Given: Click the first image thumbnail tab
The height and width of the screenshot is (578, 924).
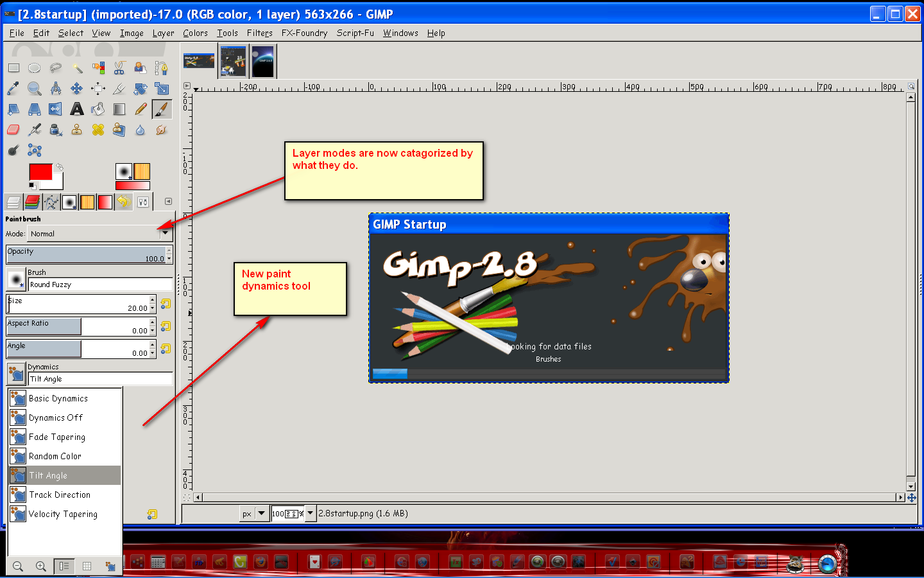Looking at the screenshot, I should 199,61.
